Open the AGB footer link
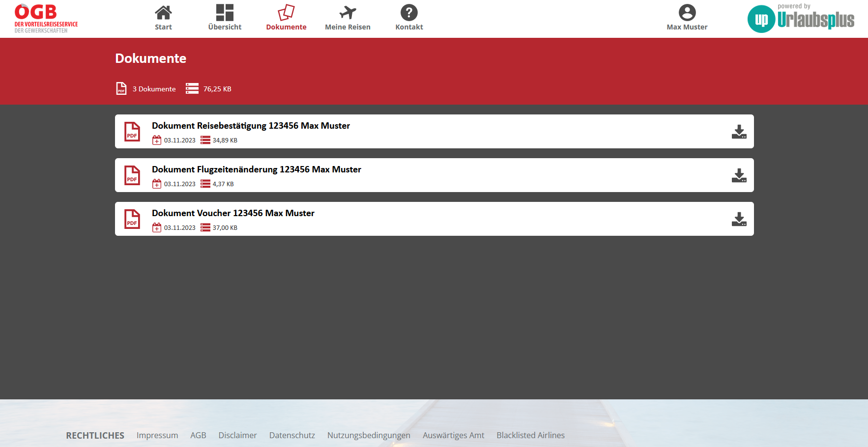Screen dimensions: 868x447 coord(198,435)
